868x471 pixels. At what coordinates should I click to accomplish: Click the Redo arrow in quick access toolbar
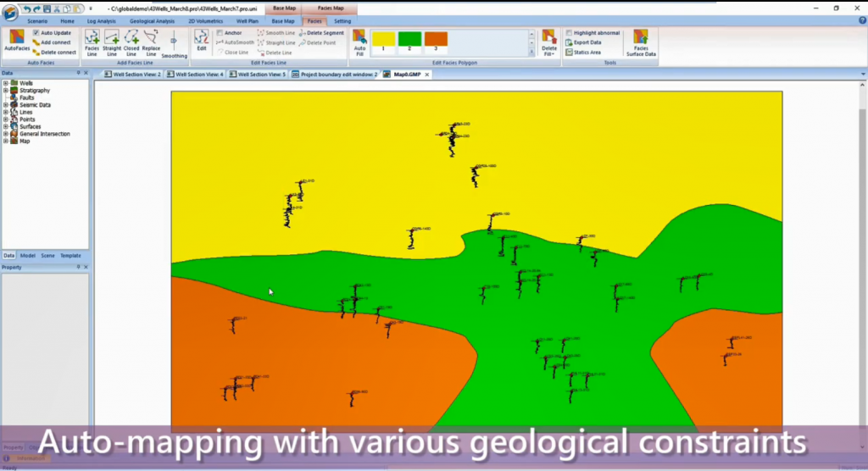[x=36, y=8]
